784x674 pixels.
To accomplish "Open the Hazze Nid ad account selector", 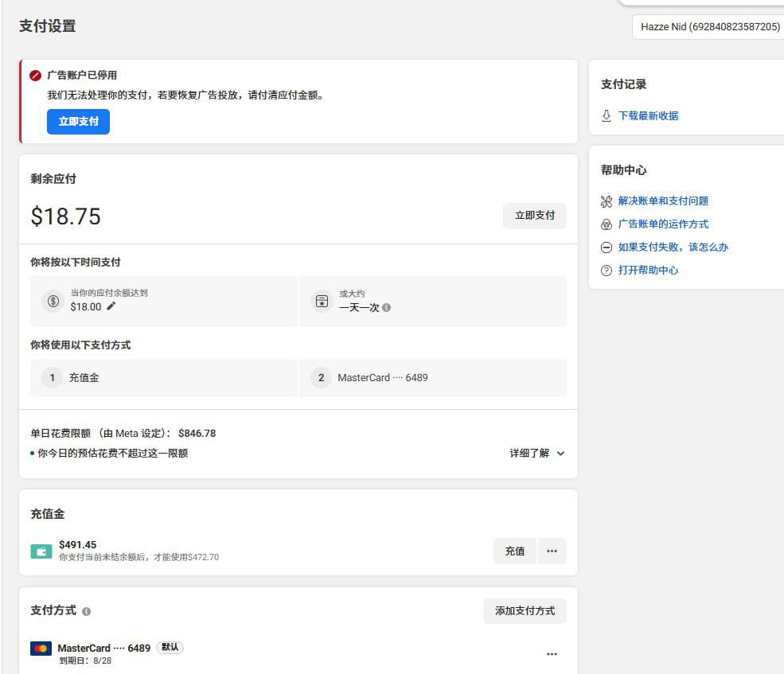I will point(708,27).
